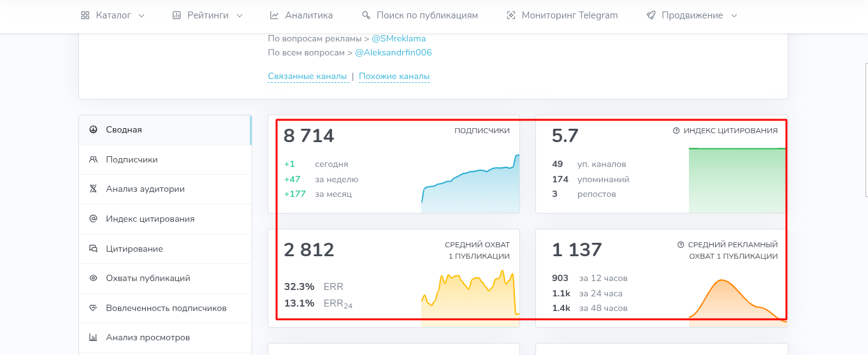The width and height of the screenshot is (868, 355).
Task: Expand the Каталог dropdown chevron
Action: pyautogui.click(x=141, y=16)
